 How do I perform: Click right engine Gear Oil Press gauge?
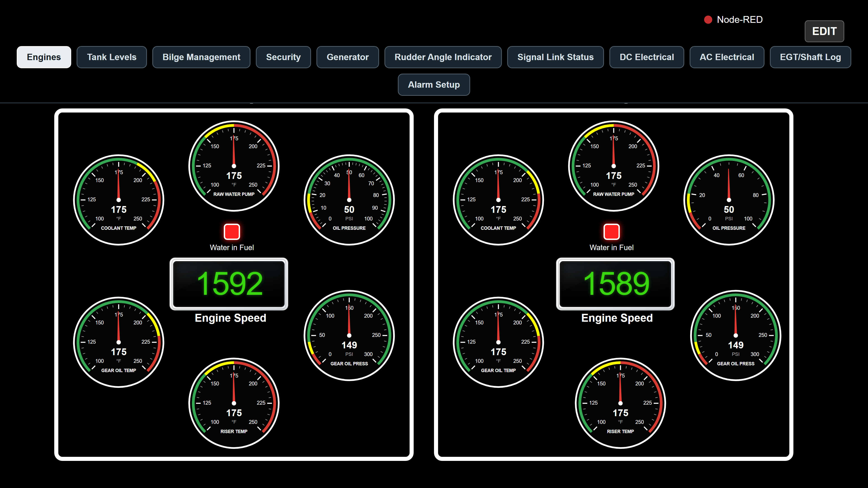click(x=736, y=335)
